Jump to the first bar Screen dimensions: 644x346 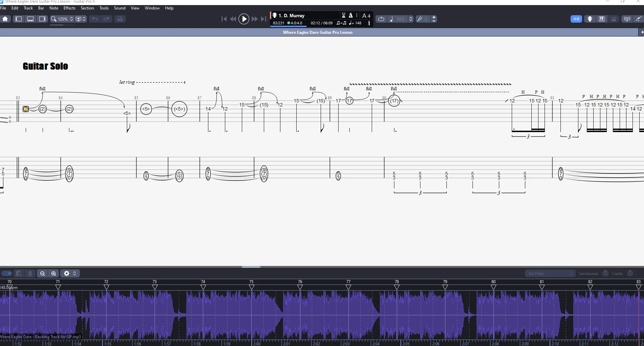click(224, 19)
